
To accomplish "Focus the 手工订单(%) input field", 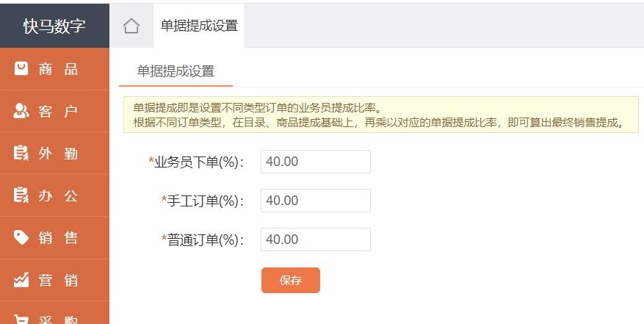I will [316, 201].
